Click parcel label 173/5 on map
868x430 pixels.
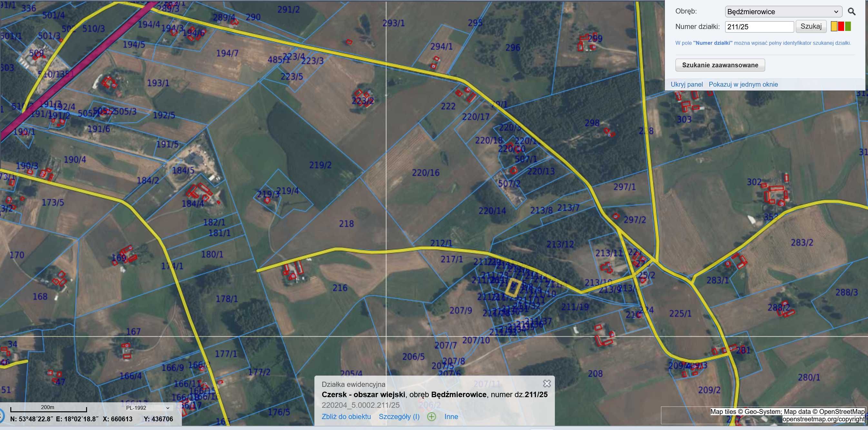pyautogui.click(x=53, y=202)
